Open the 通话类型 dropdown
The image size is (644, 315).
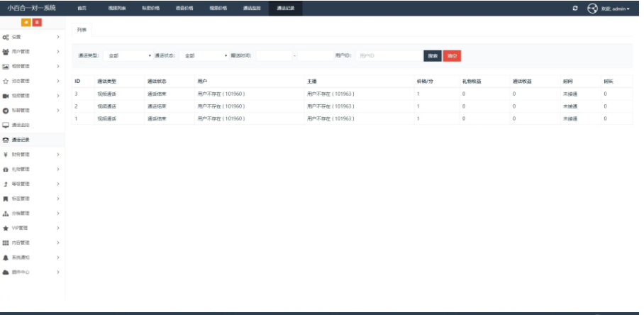(x=128, y=56)
